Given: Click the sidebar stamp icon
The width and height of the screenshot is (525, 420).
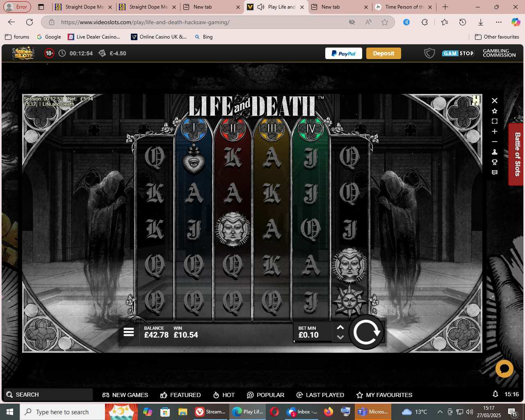Looking at the screenshot, I should pos(495,152).
